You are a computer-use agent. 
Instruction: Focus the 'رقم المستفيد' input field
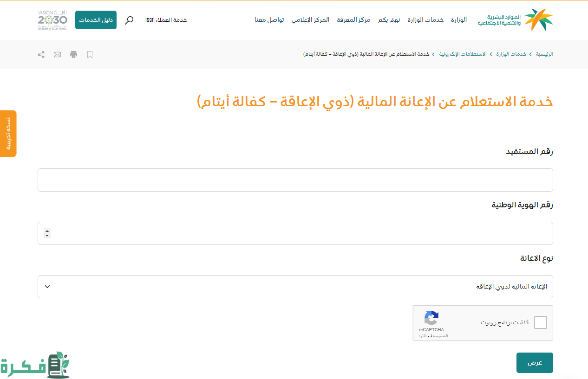(x=295, y=180)
